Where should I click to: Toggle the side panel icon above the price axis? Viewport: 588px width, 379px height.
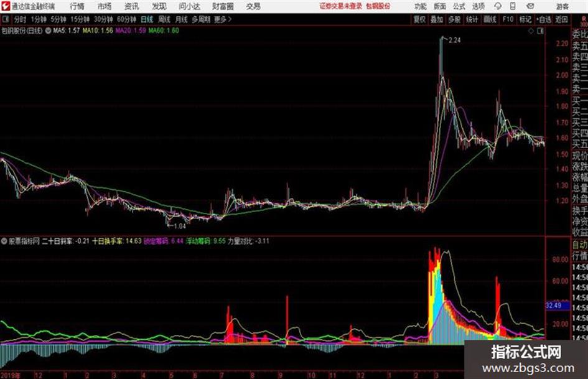pos(540,31)
